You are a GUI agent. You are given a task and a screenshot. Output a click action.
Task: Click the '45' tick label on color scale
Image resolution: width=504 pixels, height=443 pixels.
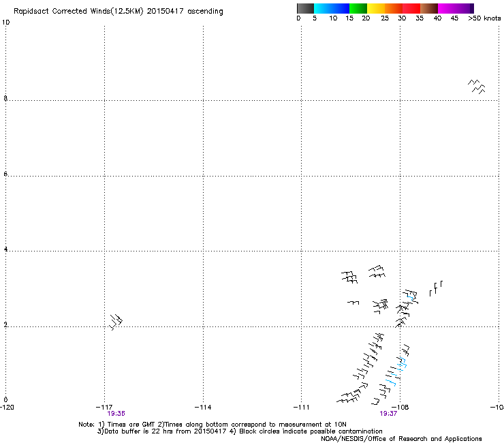point(454,18)
